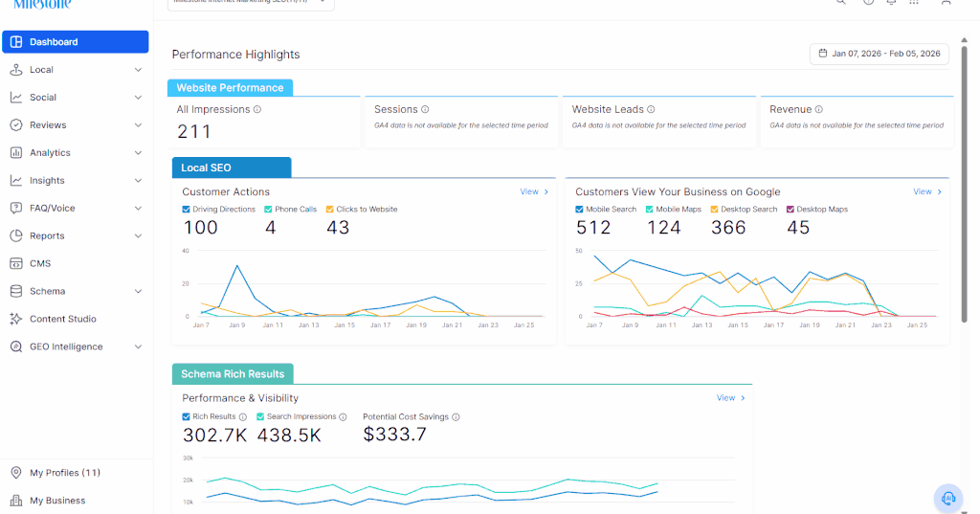This screenshot has height=514, width=980.
Task: Disable the Search Impressions checkbox
Action: tap(260, 416)
